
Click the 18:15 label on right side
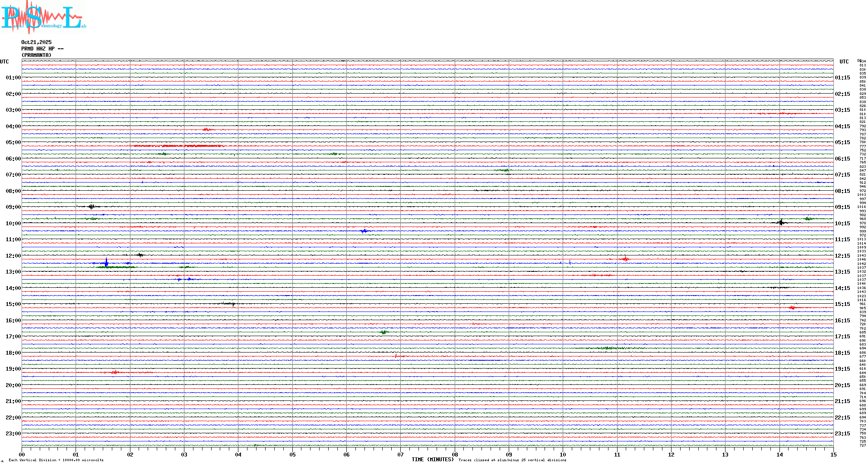(x=842, y=353)
